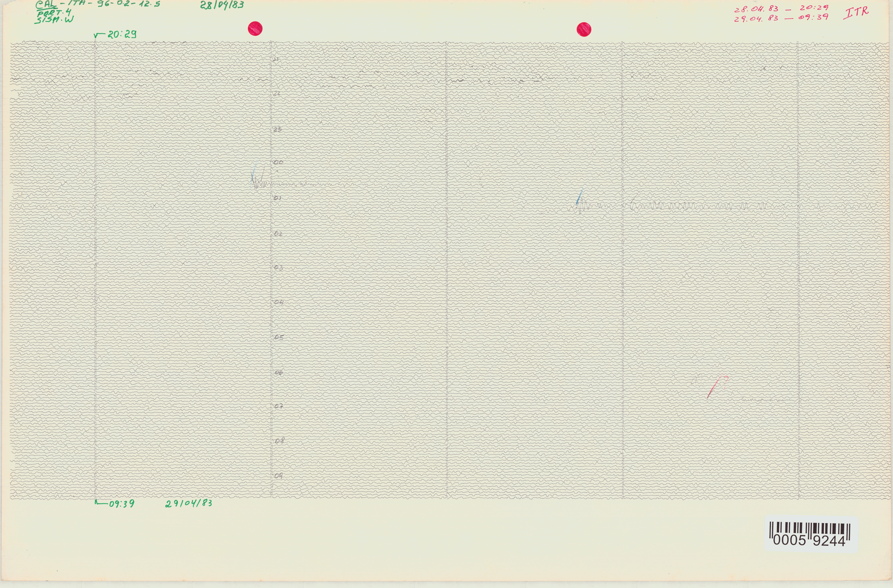Click the hour label '00'
The image size is (893, 588).
(x=278, y=162)
